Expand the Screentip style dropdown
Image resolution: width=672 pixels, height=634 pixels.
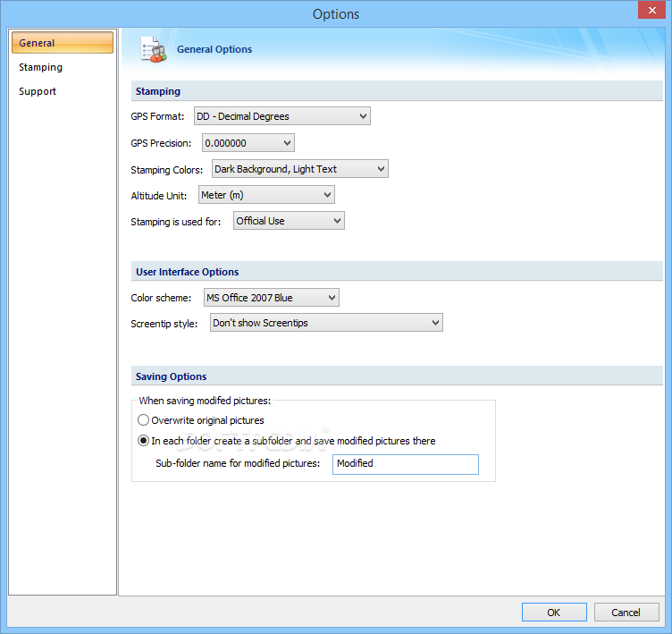[326, 323]
